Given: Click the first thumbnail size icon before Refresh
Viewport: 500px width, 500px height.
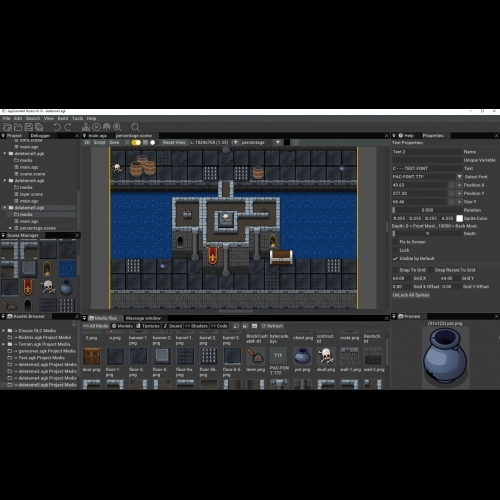Looking at the screenshot, I should coord(236,326).
